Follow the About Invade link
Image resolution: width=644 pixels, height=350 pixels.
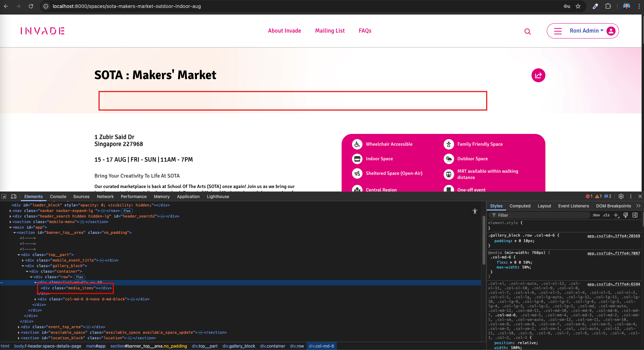coord(284,31)
